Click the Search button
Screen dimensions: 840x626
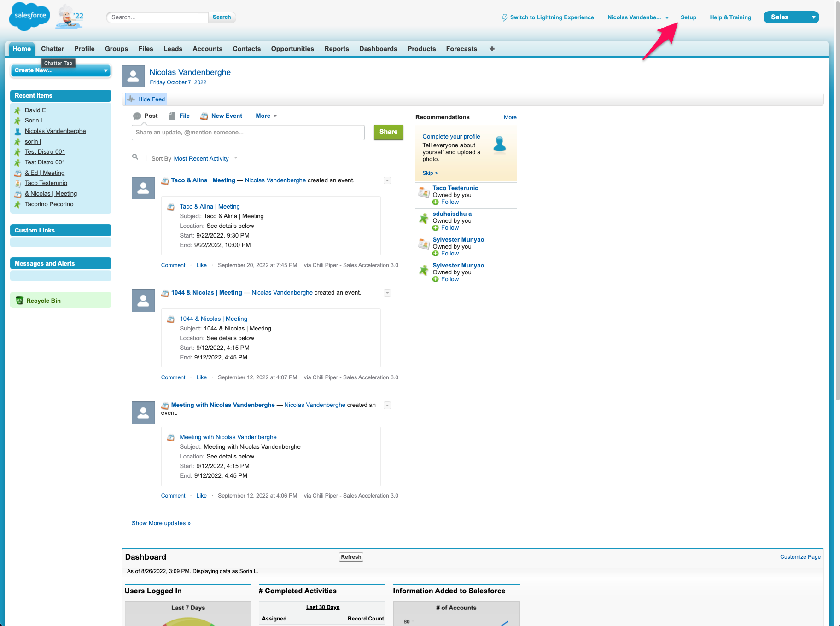222,17
